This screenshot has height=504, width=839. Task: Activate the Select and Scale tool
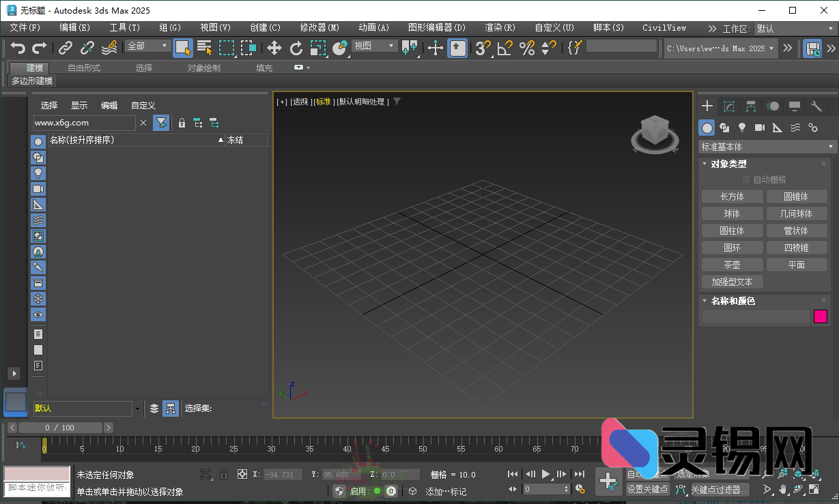click(318, 48)
